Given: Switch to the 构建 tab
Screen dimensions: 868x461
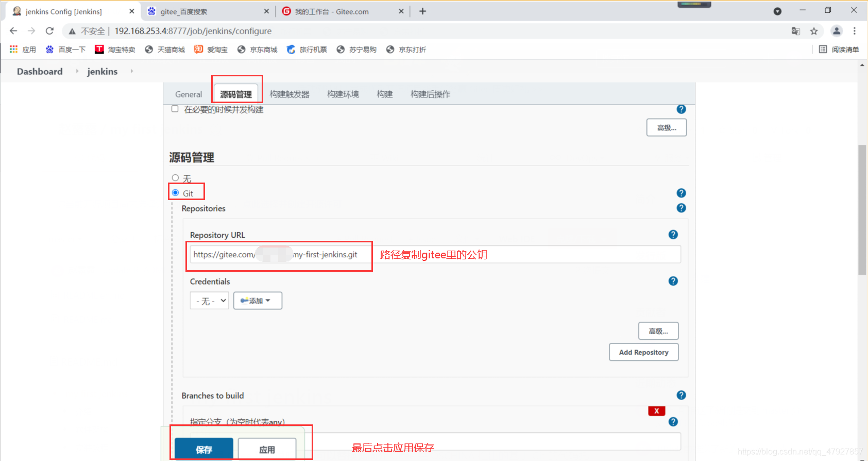Looking at the screenshot, I should click(385, 94).
